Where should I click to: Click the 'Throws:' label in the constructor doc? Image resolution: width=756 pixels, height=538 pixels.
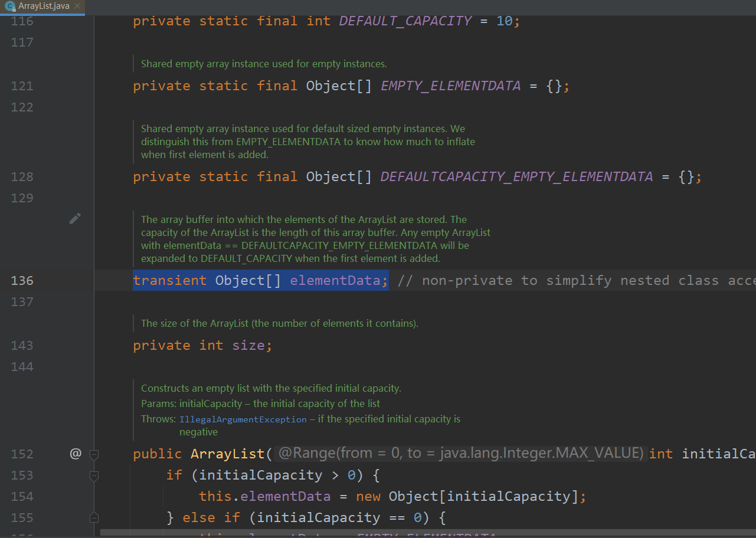(158, 419)
